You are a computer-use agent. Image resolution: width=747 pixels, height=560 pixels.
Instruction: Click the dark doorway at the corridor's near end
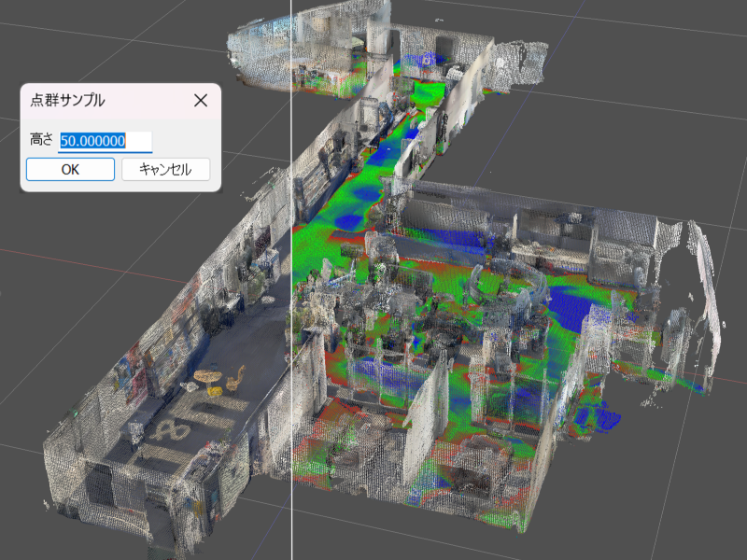[101, 485]
